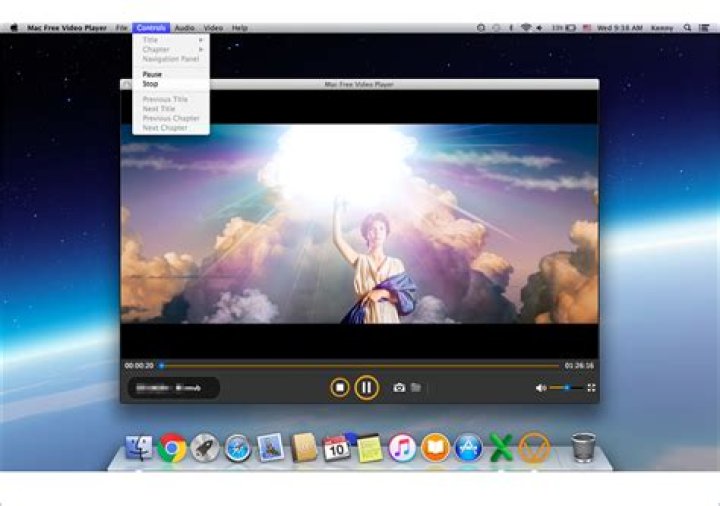Image resolution: width=720 pixels, height=506 pixels.
Task: Open the Audio menu
Action: (185, 28)
